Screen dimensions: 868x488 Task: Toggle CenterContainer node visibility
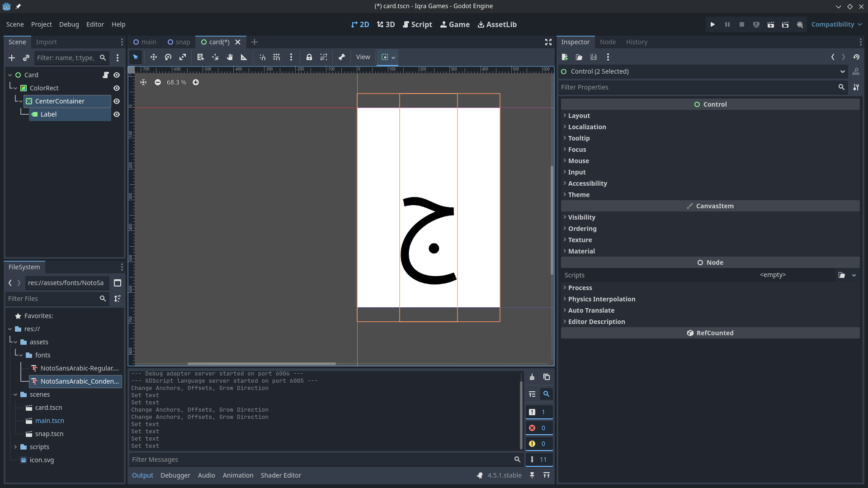pyautogui.click(x=117, y=101)
